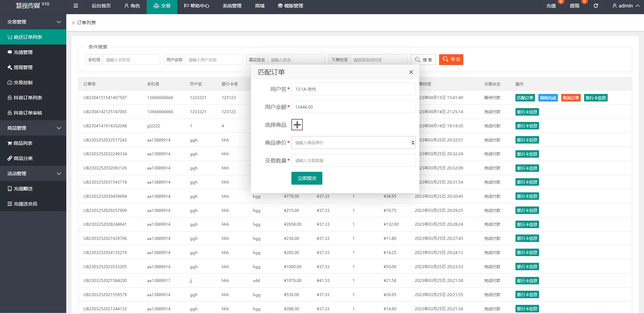This screenshot has width=644, height=314.
Task: Open 充值管理 in the sidebar
Action: click(23, 52)
